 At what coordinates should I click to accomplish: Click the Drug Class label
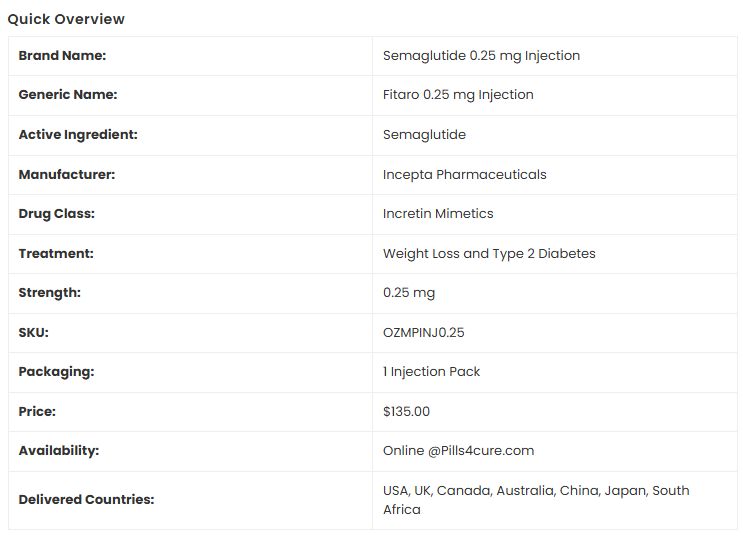click(57, 214)
